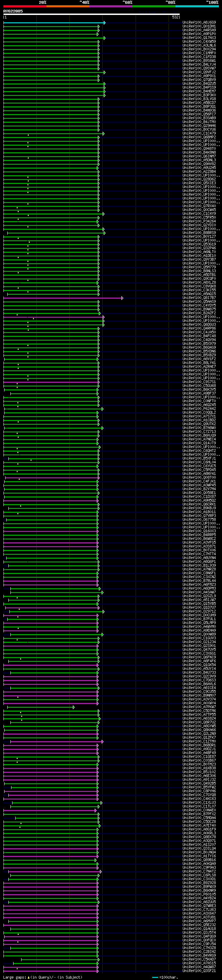Select hit label UniRef100_B2AZF2
Viewport: 222px width, 980px height.
[199, 313]
